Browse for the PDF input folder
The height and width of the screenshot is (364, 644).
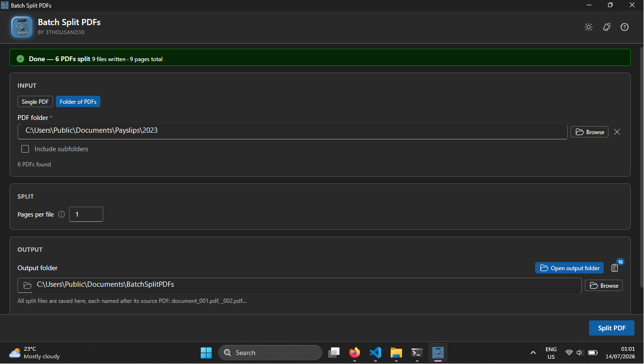click(x=590, y=132)
